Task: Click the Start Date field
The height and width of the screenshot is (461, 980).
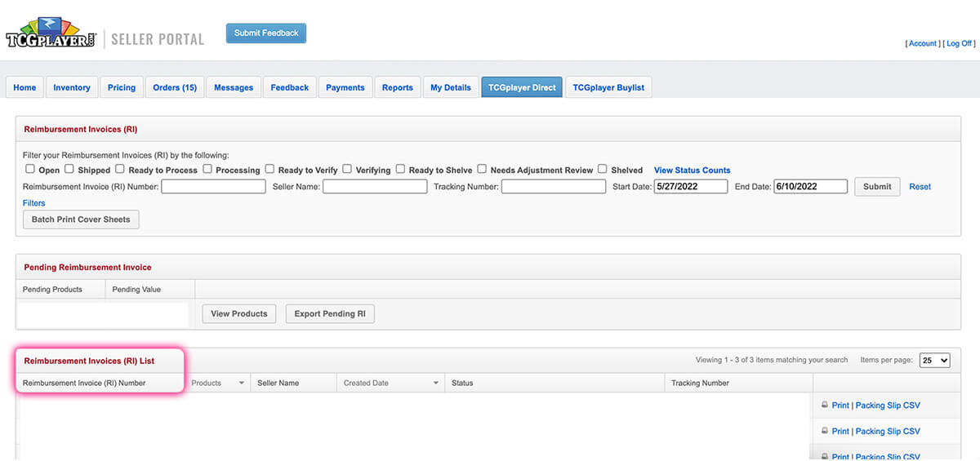Action: (x=691, y=186)
